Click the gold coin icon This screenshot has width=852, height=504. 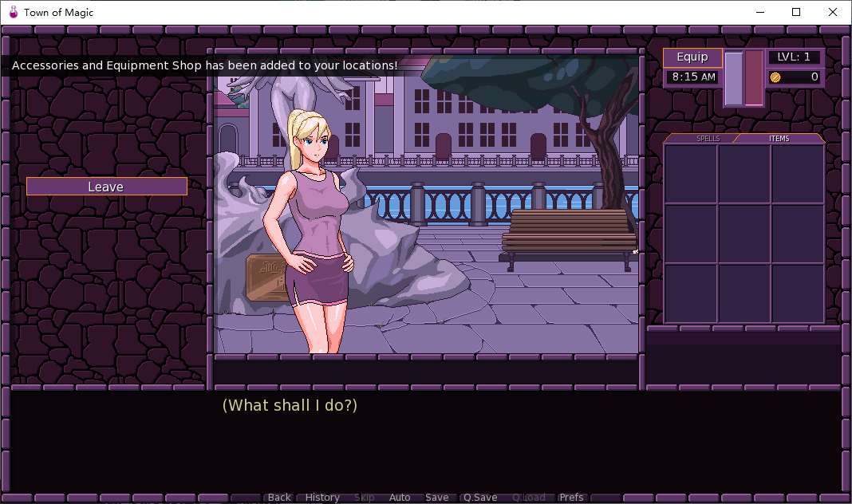[x=775, y=77]
